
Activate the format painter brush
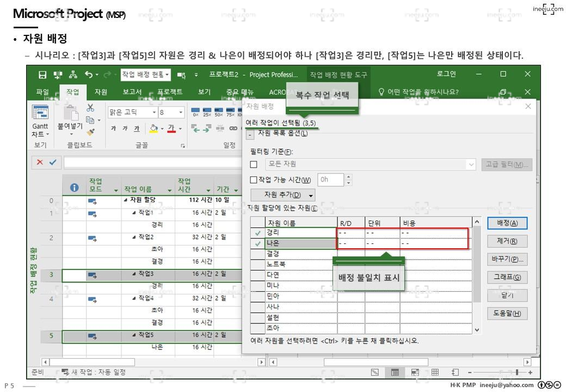click(90, 132)
